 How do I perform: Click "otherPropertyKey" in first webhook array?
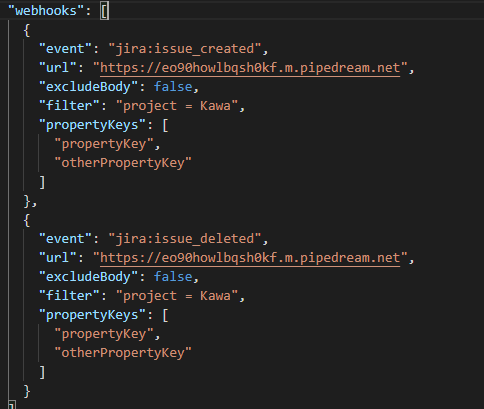[x=123, y=163]
